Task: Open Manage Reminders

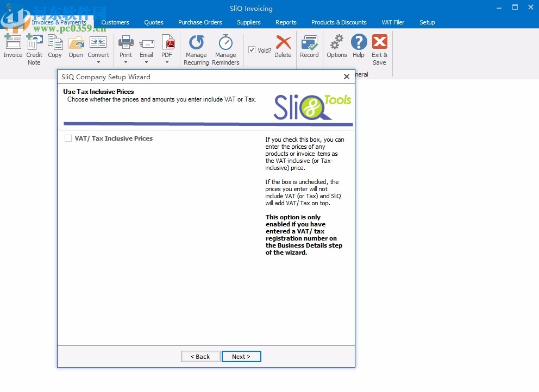Action: pos(225,49)
